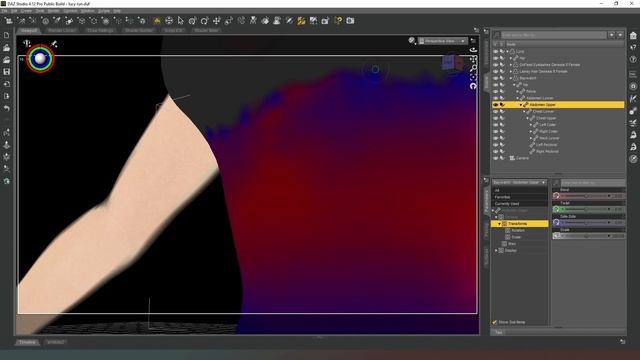Screen dimensions: 640x360
Task: Open the Help menu
Action: (x=117, y=11)
